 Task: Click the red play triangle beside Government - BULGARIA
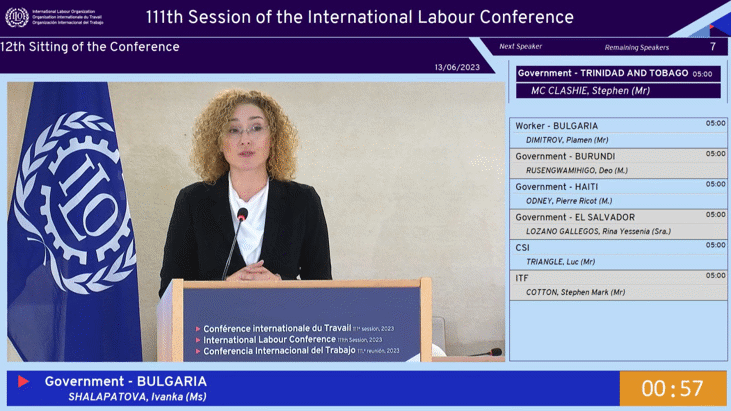(23, 381)
